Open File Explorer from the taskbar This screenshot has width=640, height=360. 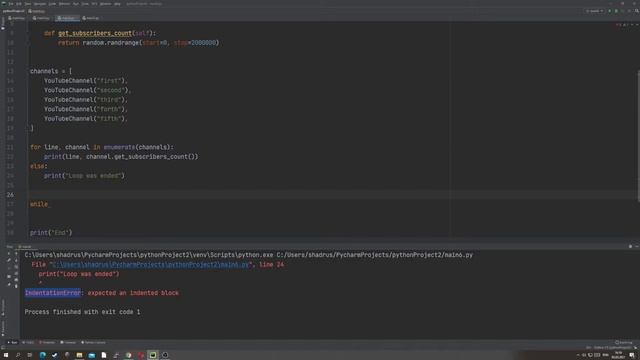point(79,355)
